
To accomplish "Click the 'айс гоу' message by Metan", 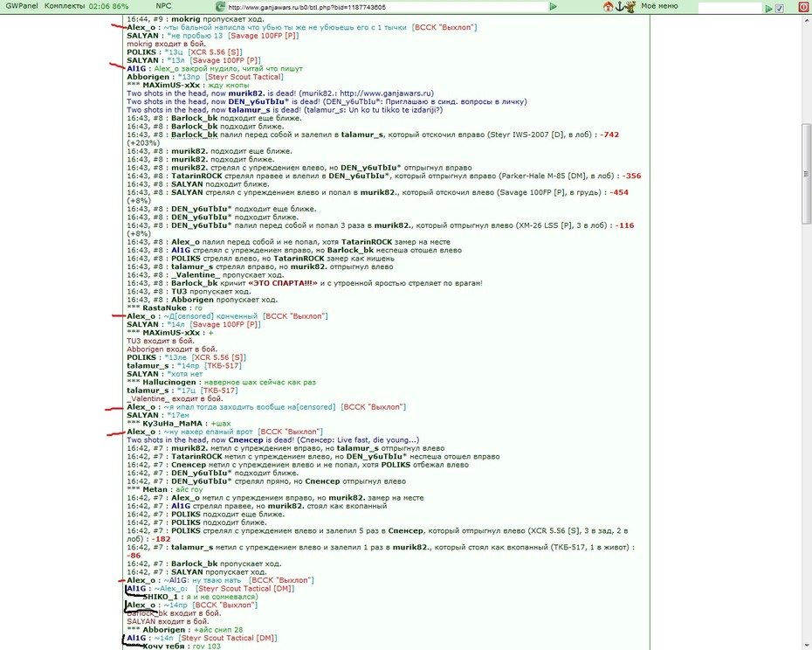I will pos(189,489).
